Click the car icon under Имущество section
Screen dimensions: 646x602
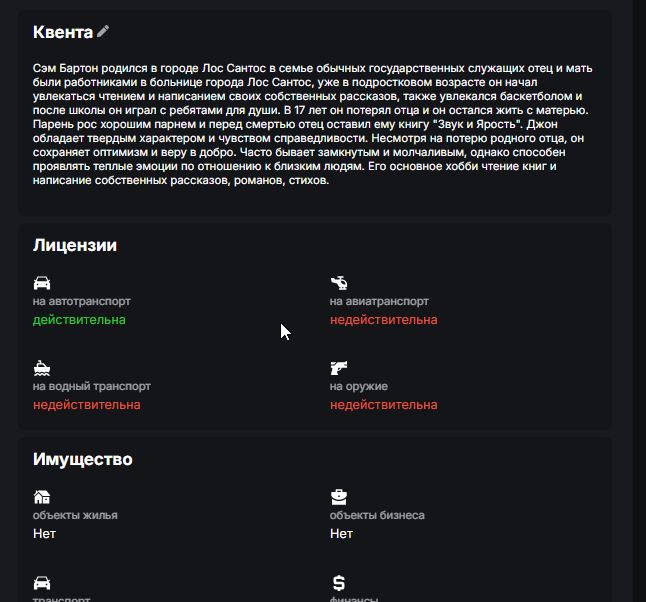click(41, 582)
